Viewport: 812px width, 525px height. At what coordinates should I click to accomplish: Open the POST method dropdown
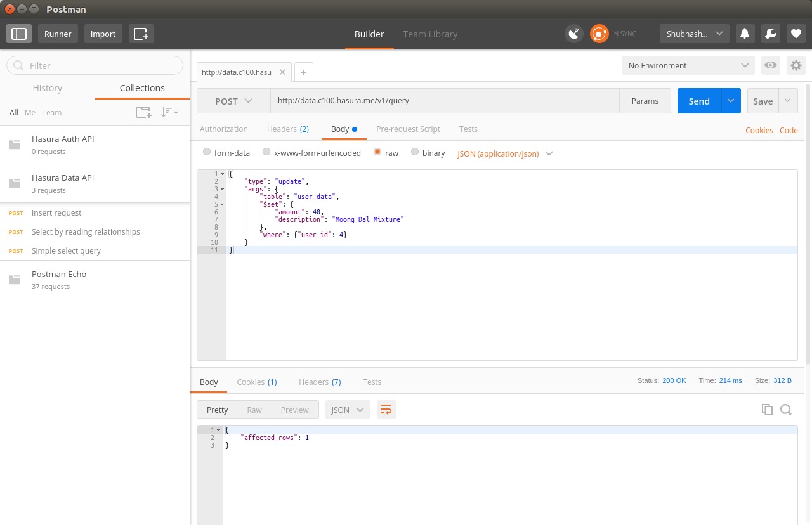233,101
